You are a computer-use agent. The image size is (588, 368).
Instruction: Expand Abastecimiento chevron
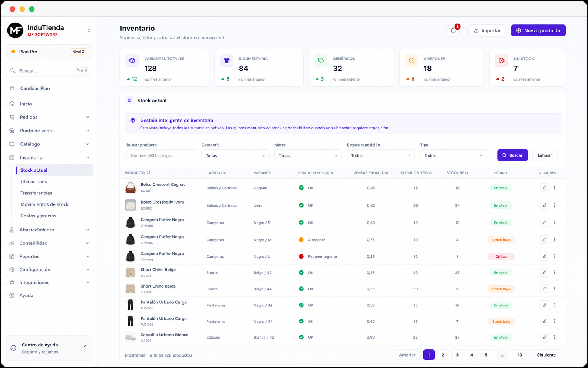[87, 230]
